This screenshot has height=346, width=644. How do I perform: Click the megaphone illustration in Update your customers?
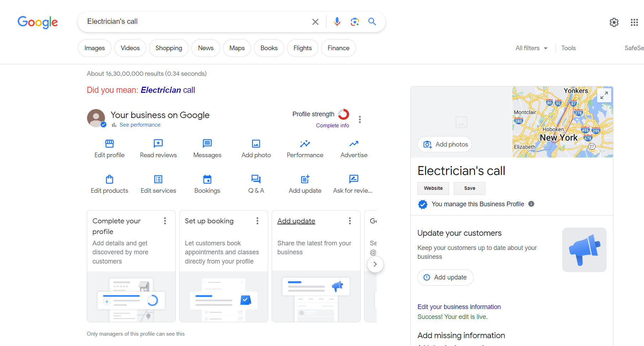tap(584, 250)
